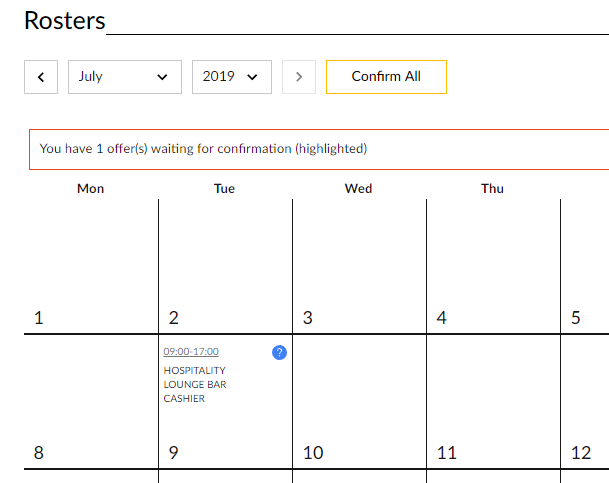Click the blue question mark icon on July 9 shift

[279, 352]
